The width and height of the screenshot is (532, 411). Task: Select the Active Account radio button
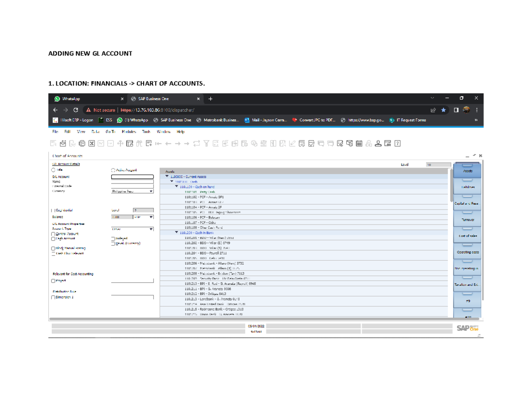tap(113, 169)
